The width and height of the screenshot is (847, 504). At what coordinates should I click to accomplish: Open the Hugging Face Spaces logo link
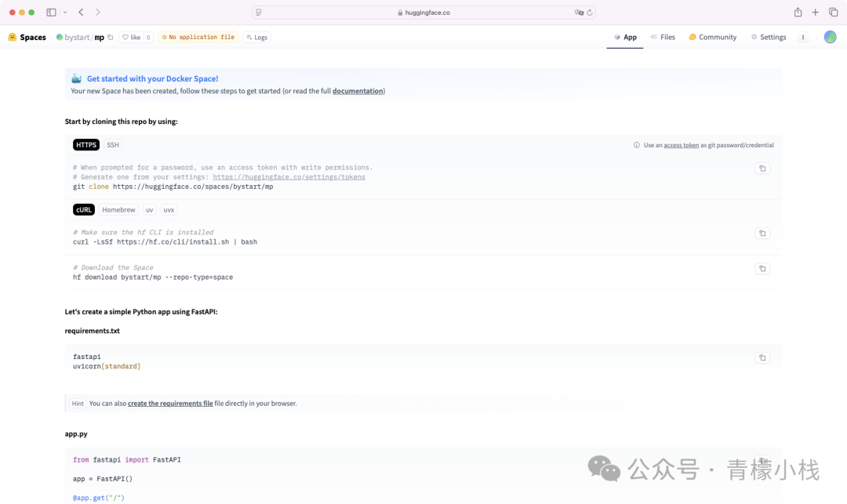(x=27, y=38)
